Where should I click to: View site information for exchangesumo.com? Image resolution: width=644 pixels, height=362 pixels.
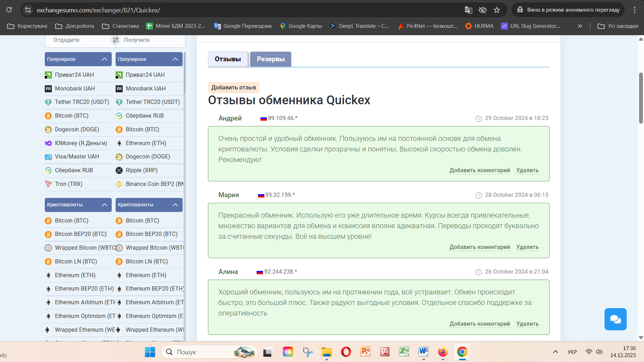28,10
